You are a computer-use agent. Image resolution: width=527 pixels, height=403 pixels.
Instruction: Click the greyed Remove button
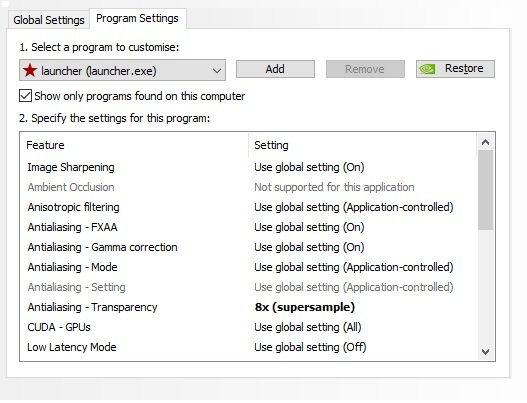point(365,69)
